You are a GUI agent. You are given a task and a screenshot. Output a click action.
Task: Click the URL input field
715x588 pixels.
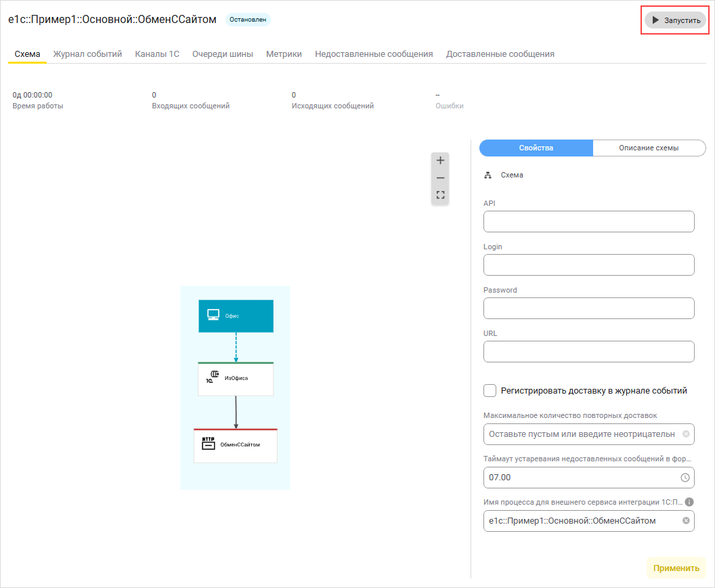pos(588,352)
